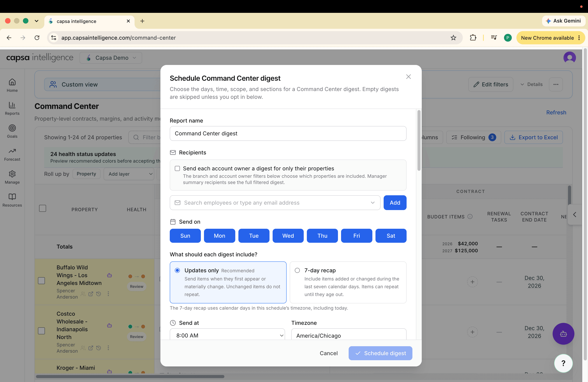Select the Updates only option
The height and width of the screenshot is (382, 588).
[228, 282]
